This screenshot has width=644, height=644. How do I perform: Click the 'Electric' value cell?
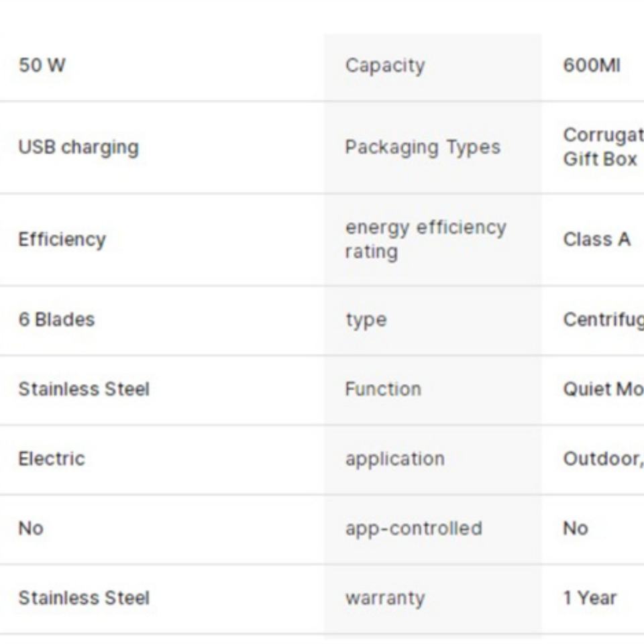52,459
